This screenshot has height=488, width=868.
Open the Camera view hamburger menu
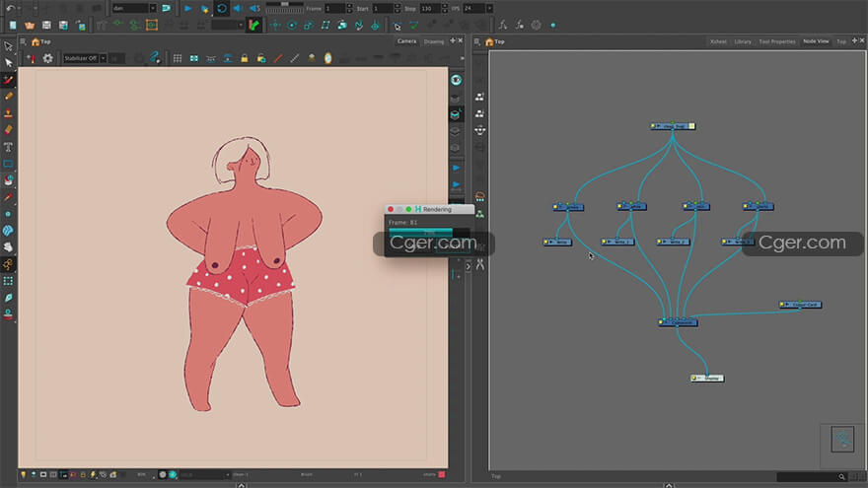tap(23, 41)
